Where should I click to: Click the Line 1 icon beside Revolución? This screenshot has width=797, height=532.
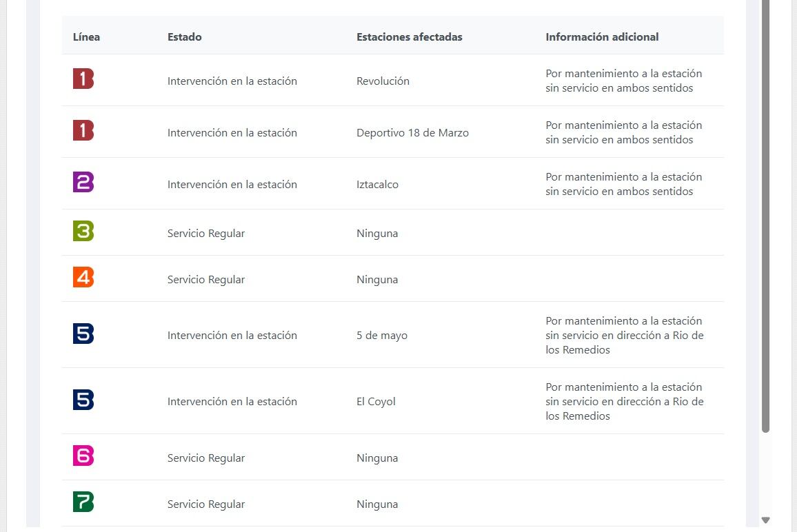click(x=83, y=79)
